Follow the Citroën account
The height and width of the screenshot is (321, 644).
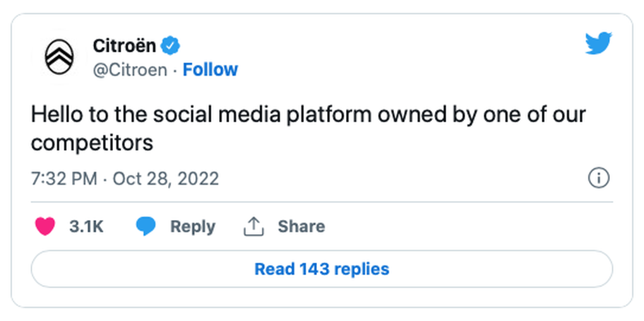210,69
